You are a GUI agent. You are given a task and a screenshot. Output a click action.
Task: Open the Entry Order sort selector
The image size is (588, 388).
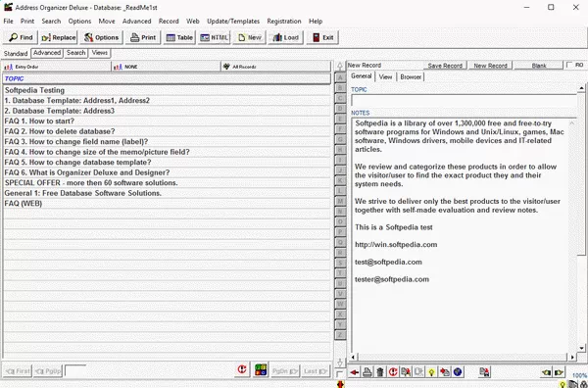pos(57,67)
